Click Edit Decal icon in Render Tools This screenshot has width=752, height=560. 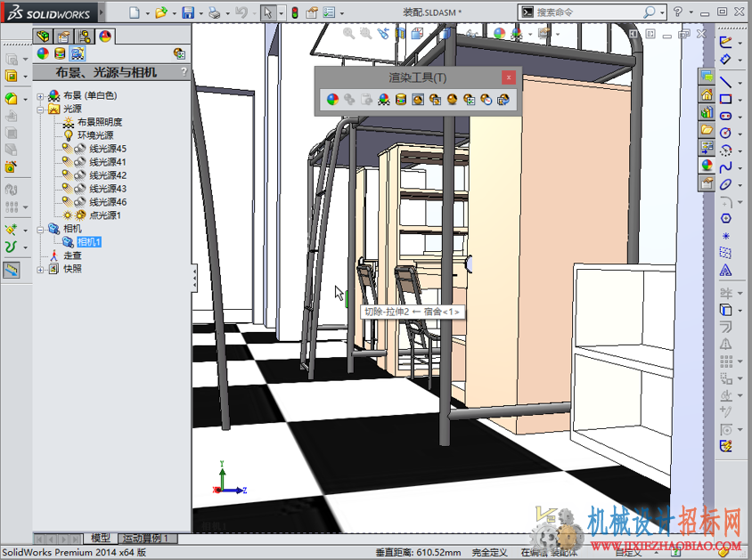[401, 99]
